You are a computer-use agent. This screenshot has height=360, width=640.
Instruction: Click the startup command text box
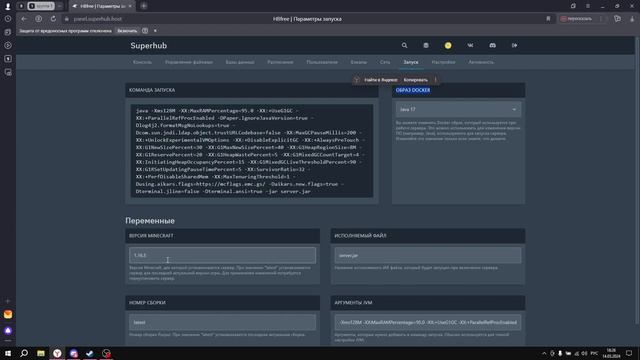pyautogui.click(x=251, y=151)
